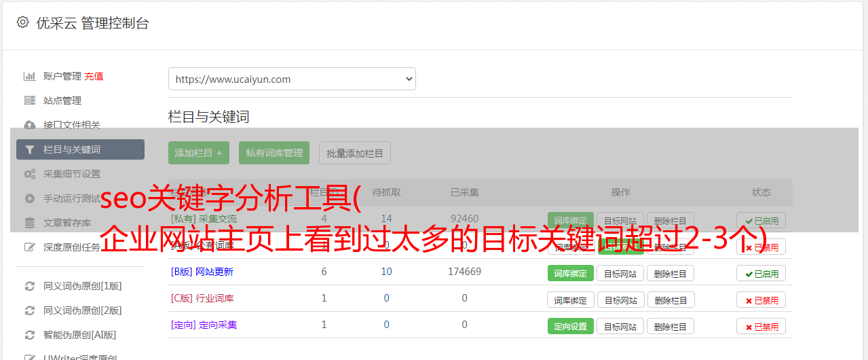
Task: Click the 批量添加栏目 button
Action: [x=355, y=153]
